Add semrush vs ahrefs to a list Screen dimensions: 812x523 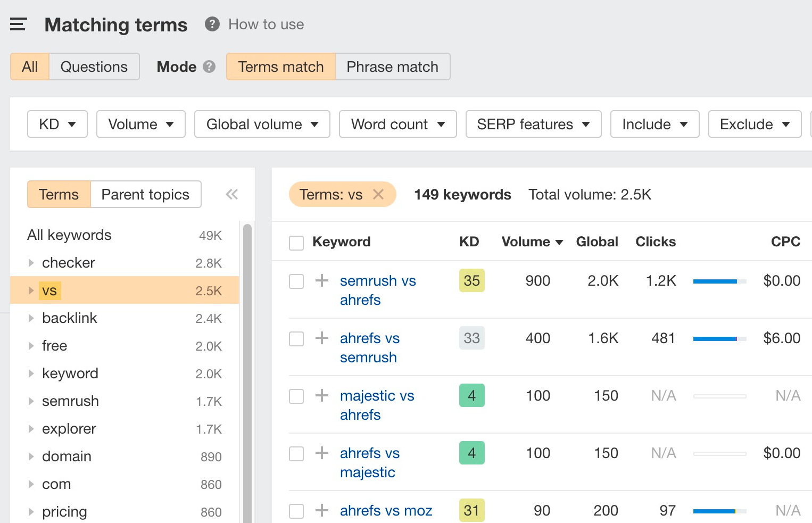(321, 281)
